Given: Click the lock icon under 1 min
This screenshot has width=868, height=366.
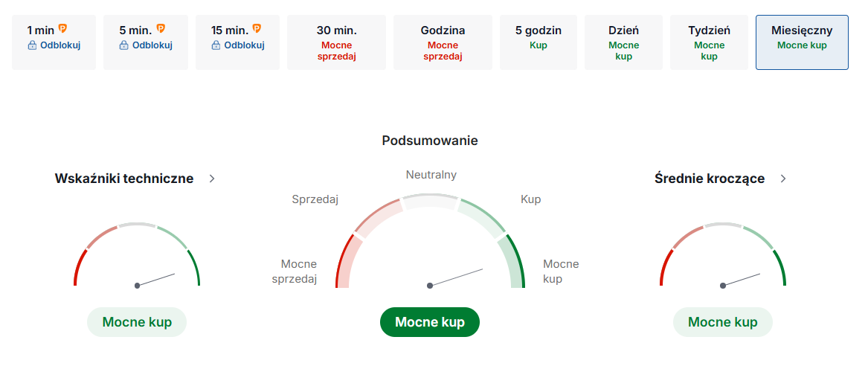Looking at the screenshot, I should 32,45.
